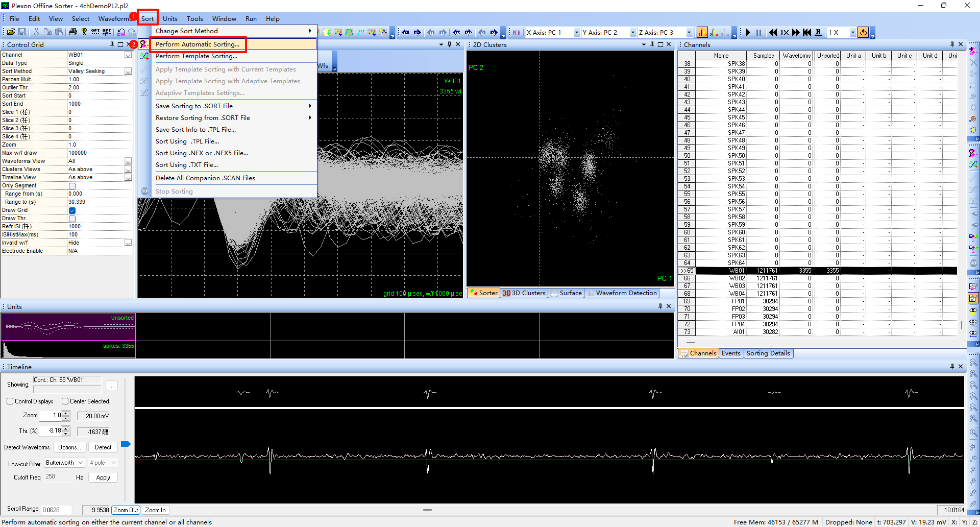Select the WB02 channel row
The width and height of the screenshot is (980, 527).
(x=817, y=278)
